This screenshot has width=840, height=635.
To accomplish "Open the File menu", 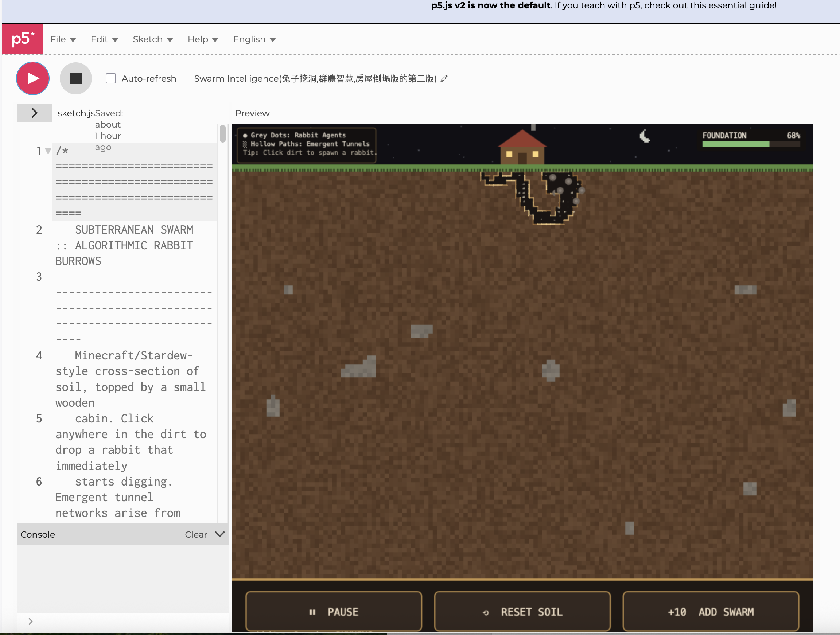I will (x=63, y=39).
